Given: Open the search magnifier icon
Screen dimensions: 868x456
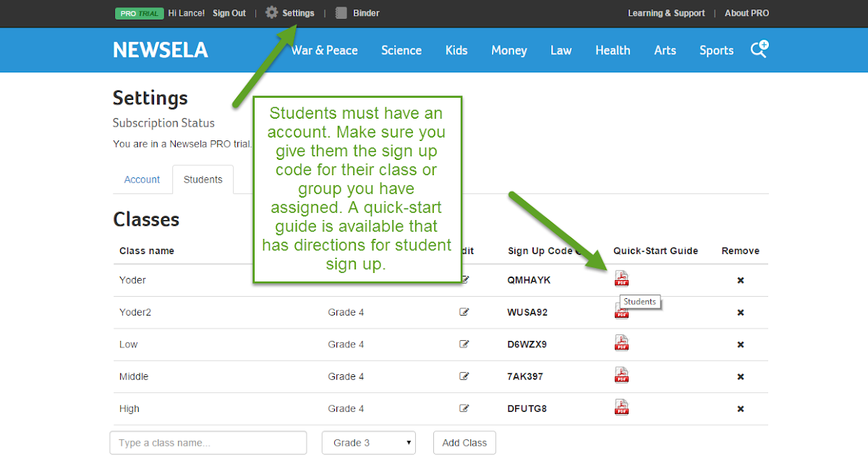Looking at the screenshot, I should click(x=759, y=49).
